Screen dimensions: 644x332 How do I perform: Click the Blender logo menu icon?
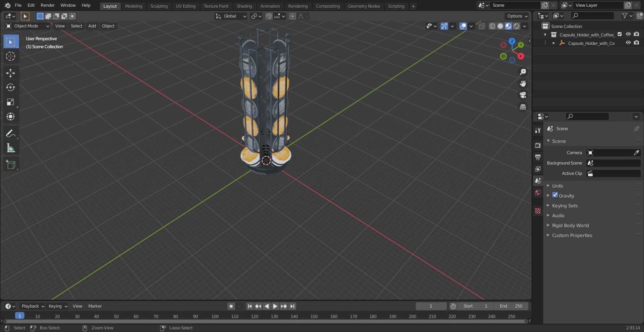click(7, 5)
